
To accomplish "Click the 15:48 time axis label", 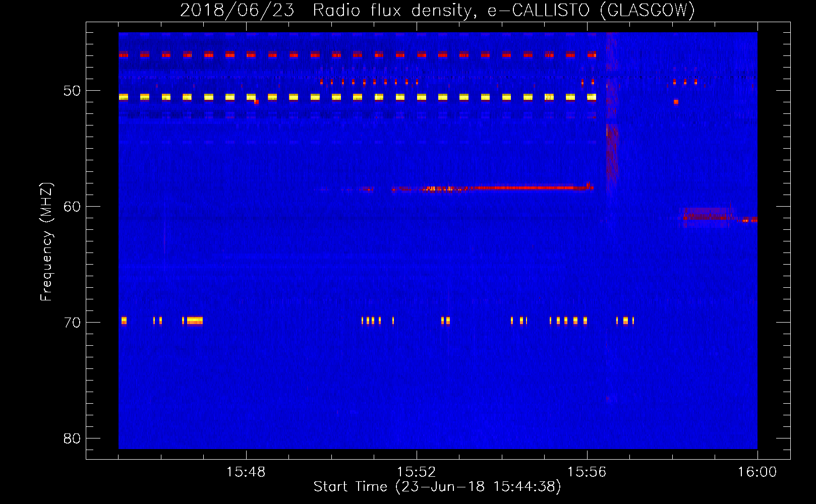I will click(246, 472).
